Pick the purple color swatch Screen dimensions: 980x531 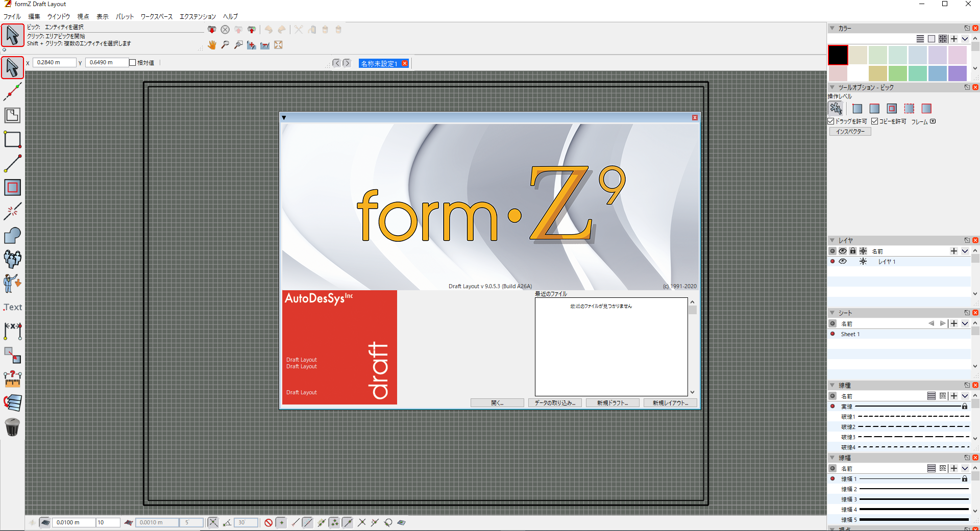[958, 73]
